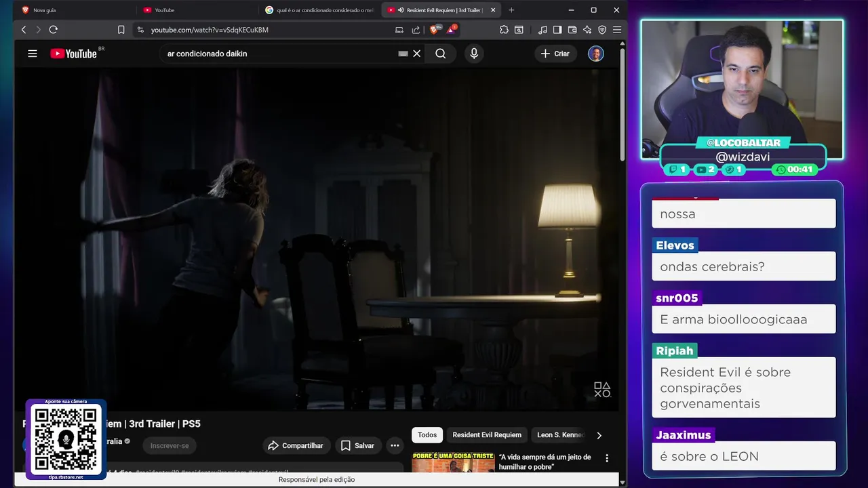
Task: Click Jaaximus message é sobre o LEON
Action: (x=744, y=456)
